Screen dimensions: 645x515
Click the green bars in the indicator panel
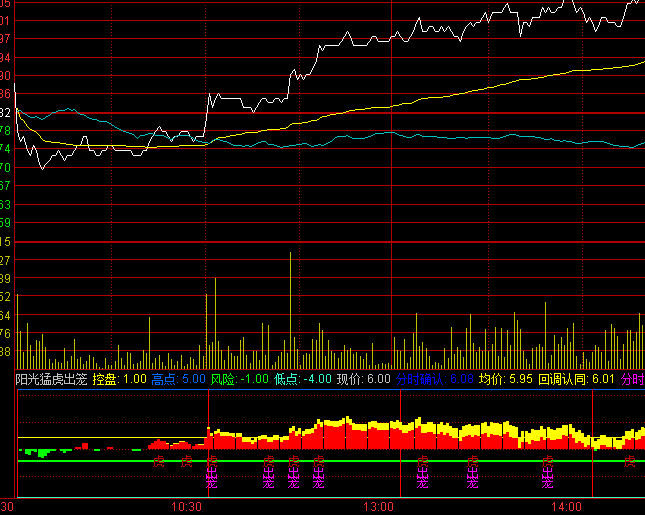click(38, 452)
